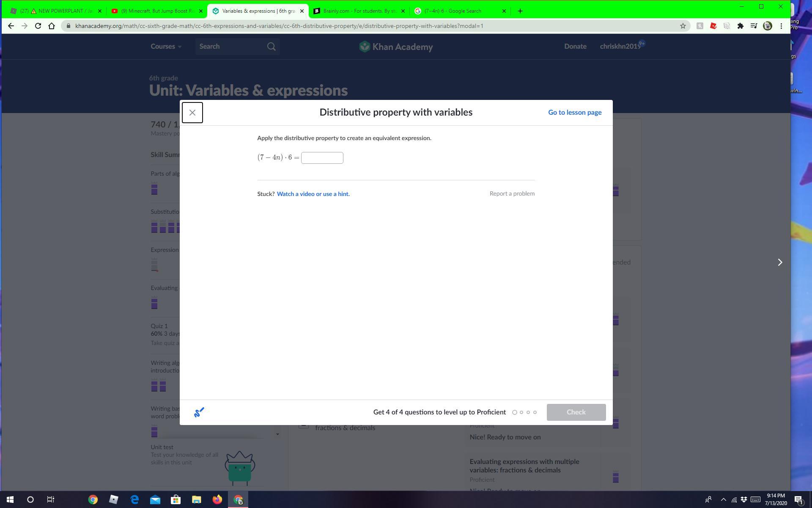
Task: Go to browser home page
Action: click(x=52, y=26)
